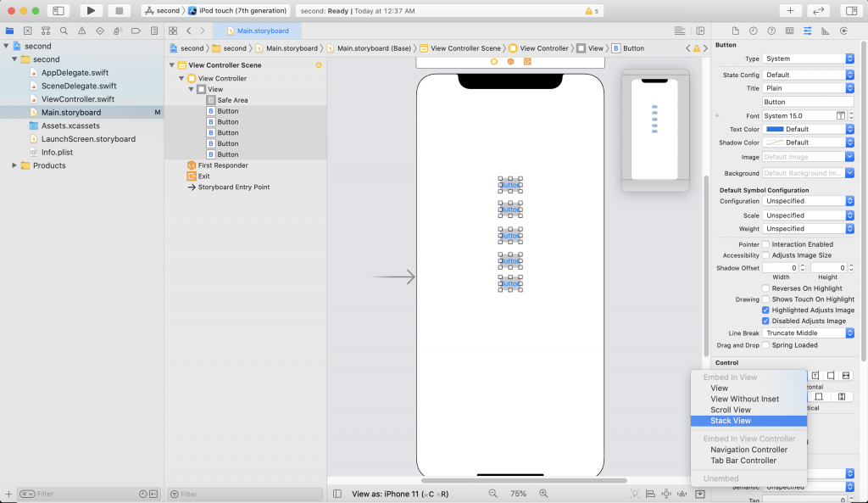Click View as iPhone 11 device bar
The width and height of the screenshot is (868, 503).
[x=400, y=494]
